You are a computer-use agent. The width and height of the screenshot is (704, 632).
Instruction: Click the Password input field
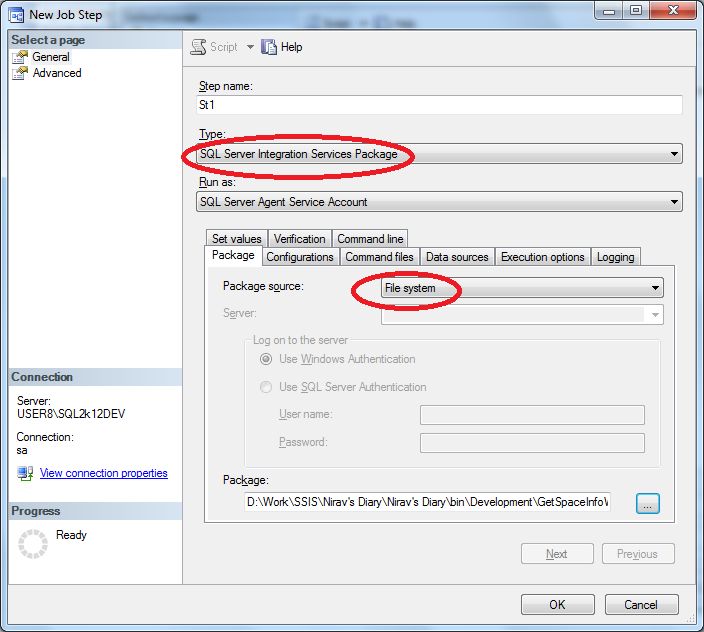(x=532, y=443)
